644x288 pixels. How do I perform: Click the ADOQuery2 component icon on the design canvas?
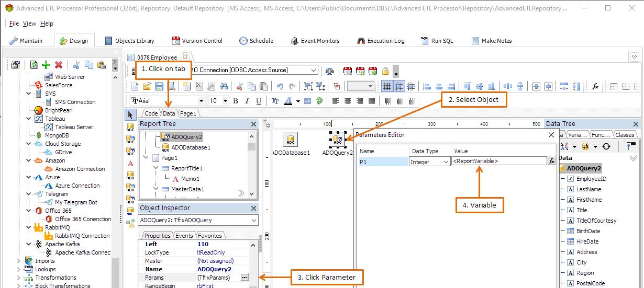pos(338,140)
